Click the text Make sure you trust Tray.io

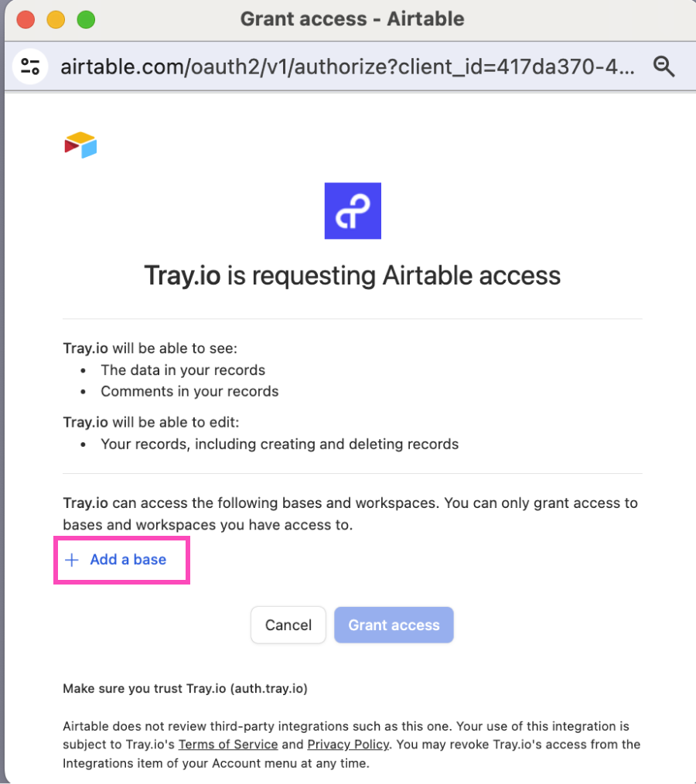(x=186, y=687)
